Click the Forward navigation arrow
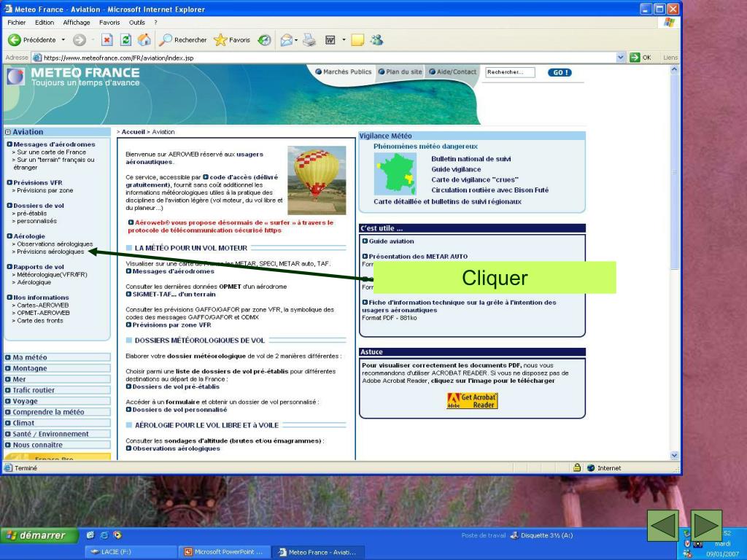Image resolution: width=747 pixels, height=560 pixels. [79, 40]
